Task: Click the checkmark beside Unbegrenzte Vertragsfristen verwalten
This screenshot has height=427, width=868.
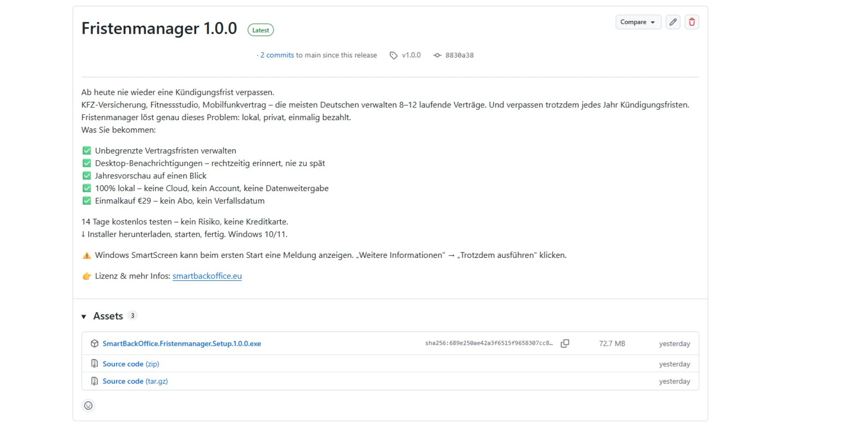Action: [x=87, y=150]
